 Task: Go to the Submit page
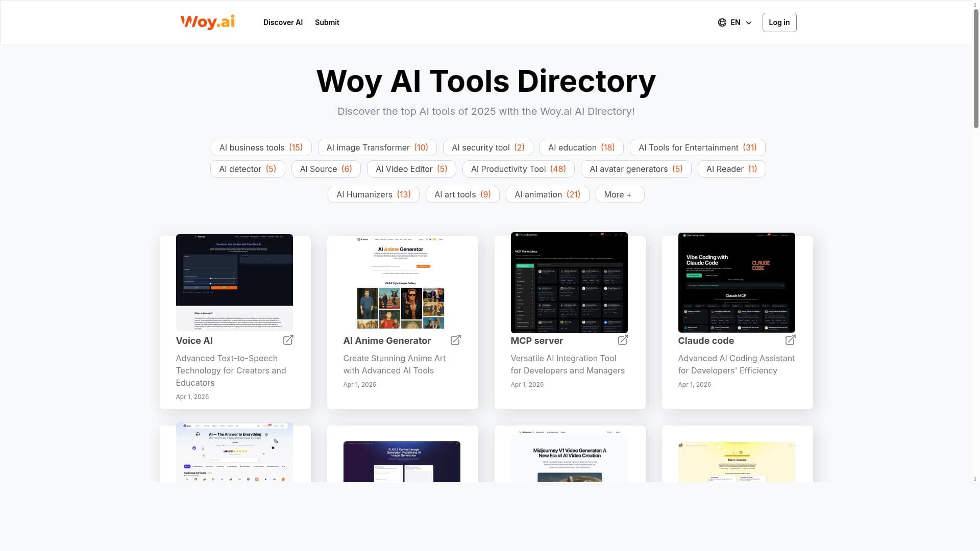click(327, 22)
